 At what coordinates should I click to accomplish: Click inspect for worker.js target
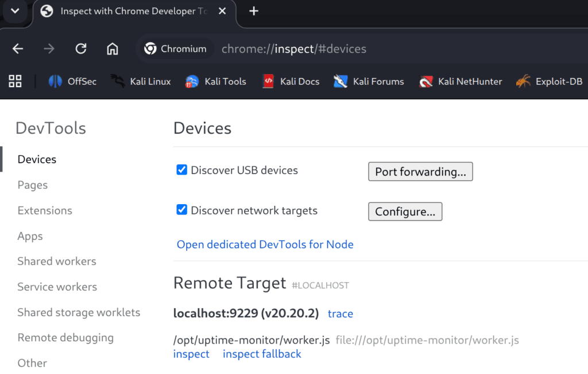(191, 354)
